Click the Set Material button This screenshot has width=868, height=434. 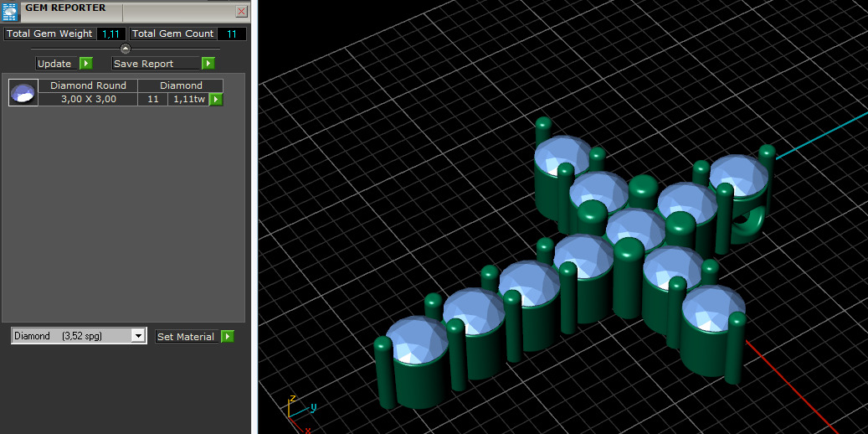tap(188, 337)
